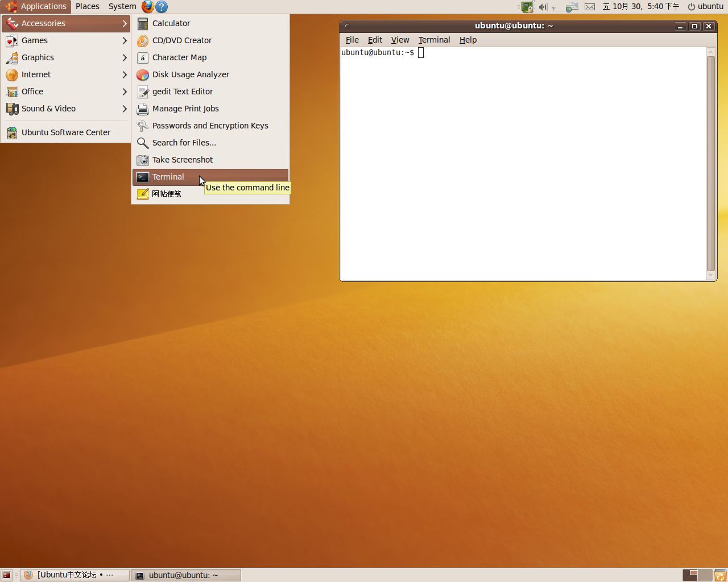Expand the Sound & Video submenu
This screenshot has height=582, width=728.
tap(66, 109)
